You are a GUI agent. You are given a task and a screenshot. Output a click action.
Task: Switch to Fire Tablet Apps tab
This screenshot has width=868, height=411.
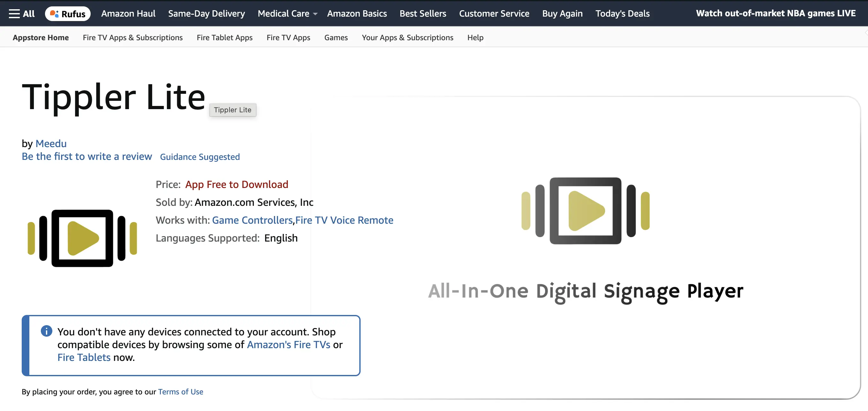click(x=224, y=37)
